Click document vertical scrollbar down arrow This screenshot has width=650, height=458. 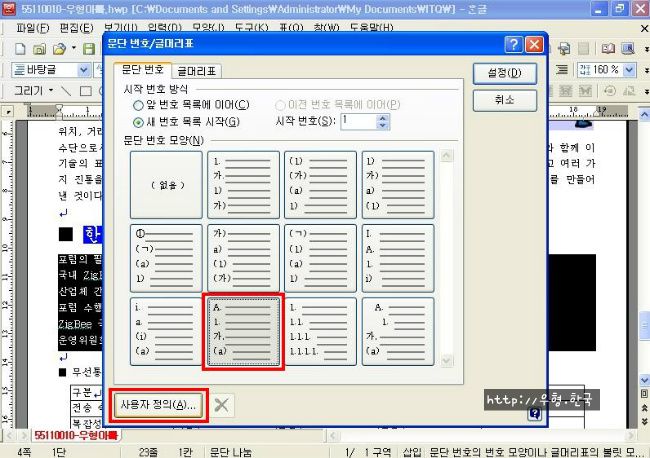tap(645, 380)
